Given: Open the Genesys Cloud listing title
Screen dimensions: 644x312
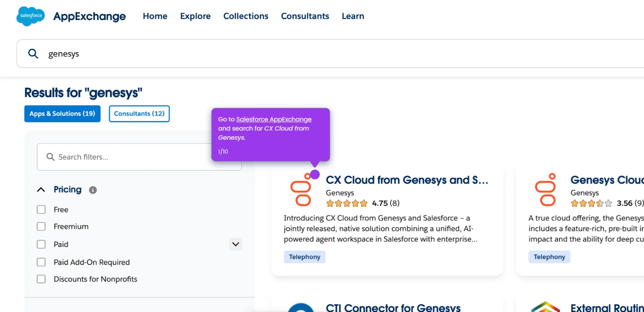Looking at the screenshot, I should pos(607,180).
